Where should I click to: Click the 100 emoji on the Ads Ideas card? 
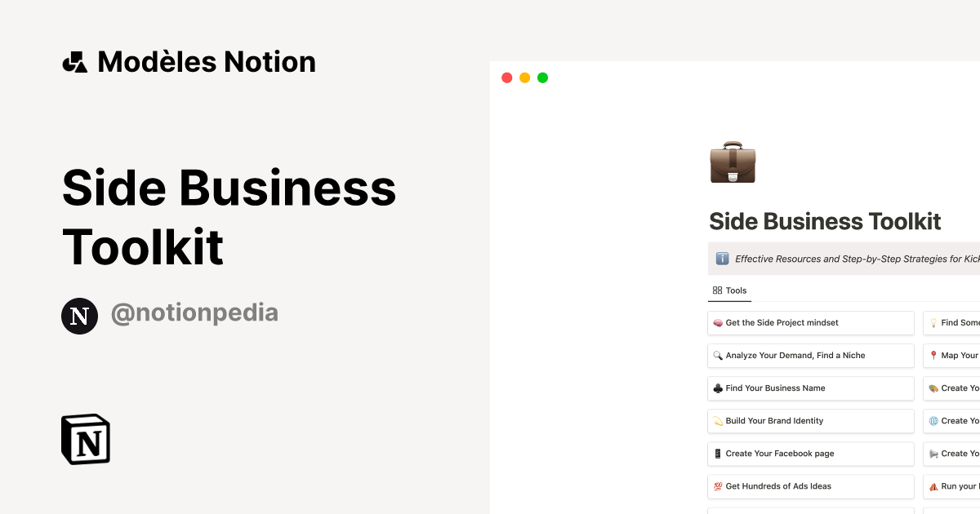tap(718, 485)
